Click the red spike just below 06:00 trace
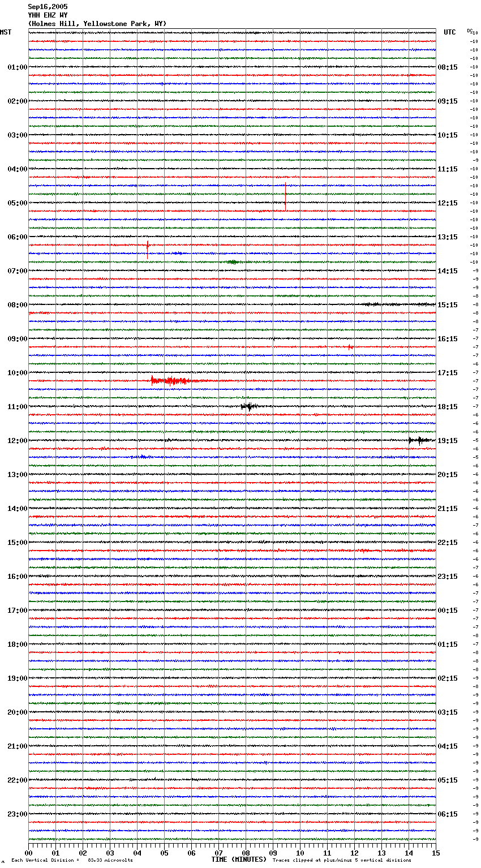This screenshot has width=481, height=868. click(147, 250)
